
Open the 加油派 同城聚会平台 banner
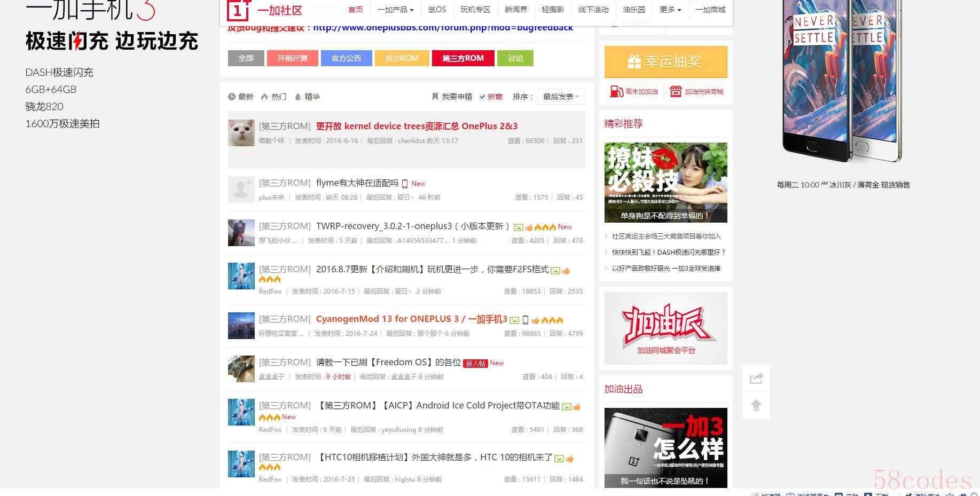click(666, 328)
